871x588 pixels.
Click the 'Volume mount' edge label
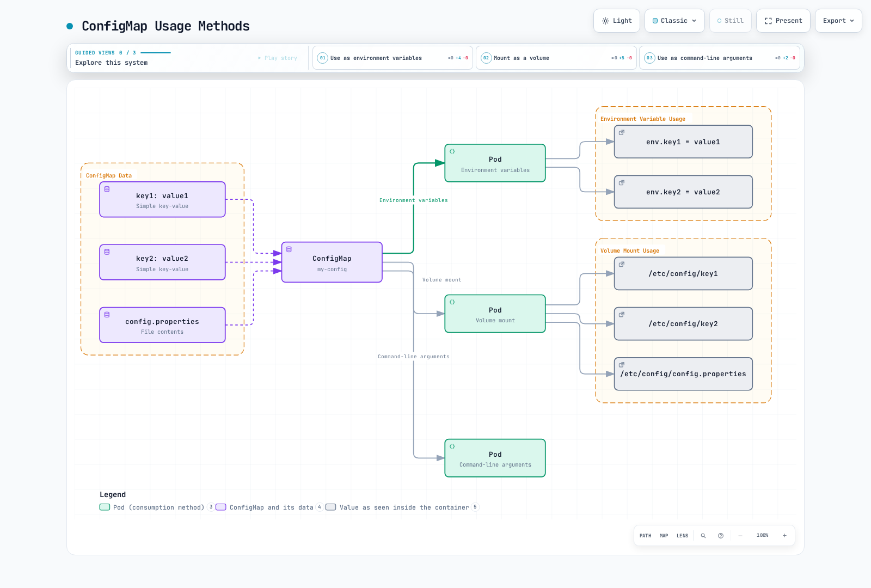point(442,280)
